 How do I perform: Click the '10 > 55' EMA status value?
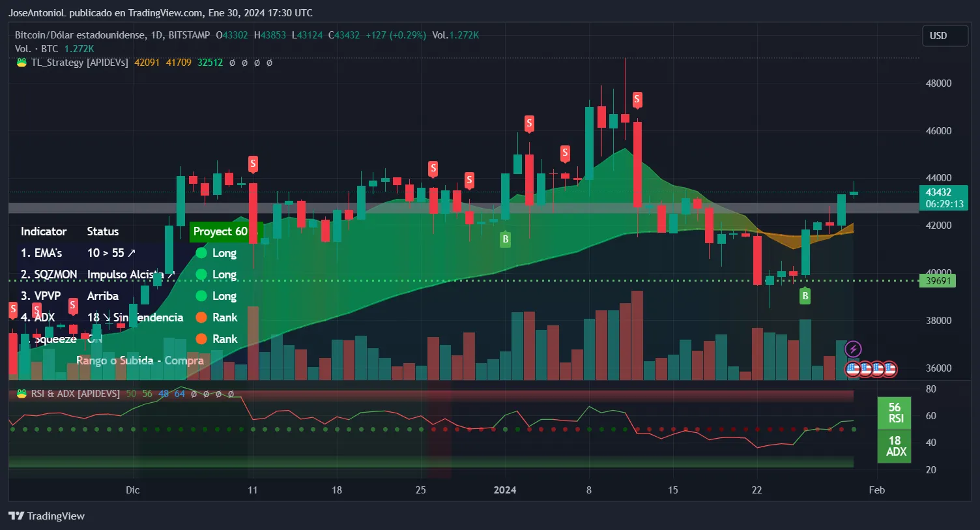(x=111, y=253)
